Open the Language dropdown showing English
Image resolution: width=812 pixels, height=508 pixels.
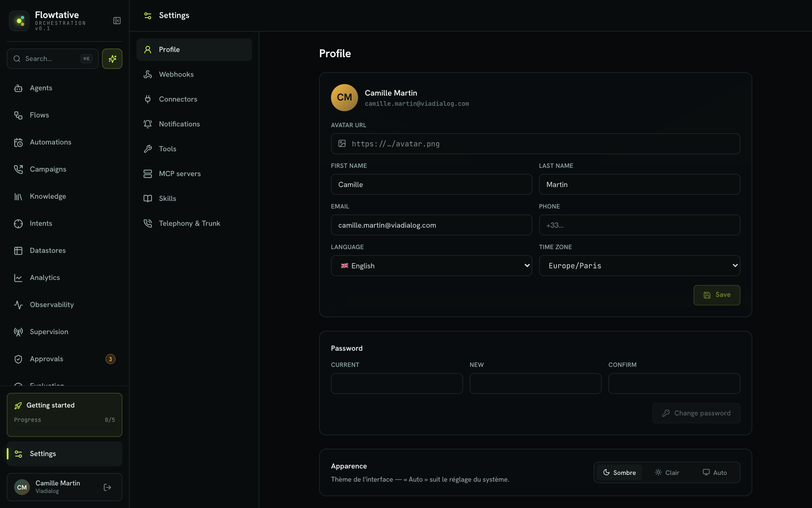pyautogui.click(x=431, y=266)
